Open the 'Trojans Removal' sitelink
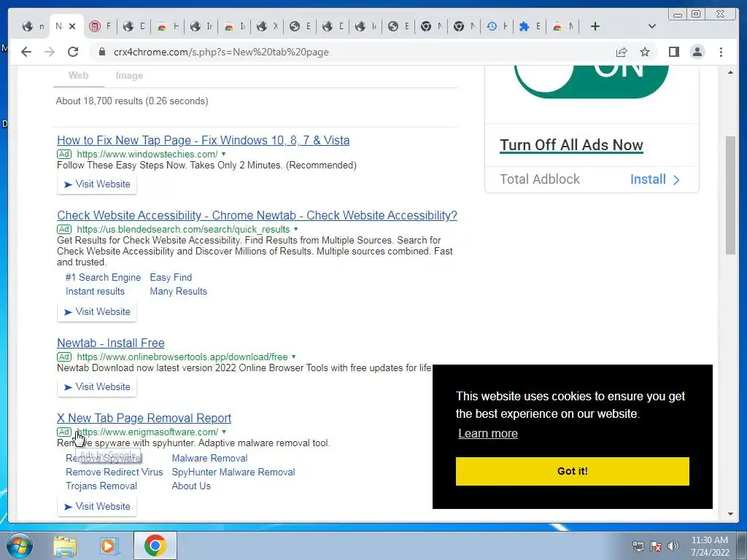 click(101, 486)
